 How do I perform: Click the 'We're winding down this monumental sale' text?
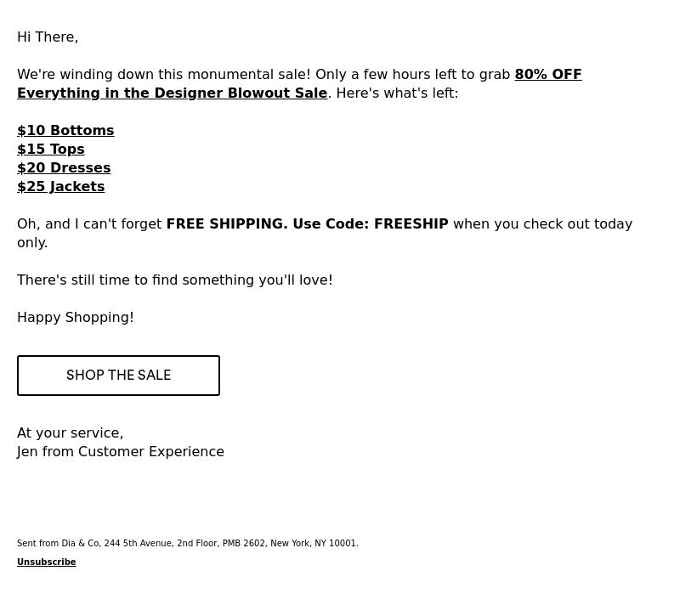pos(163,75)
